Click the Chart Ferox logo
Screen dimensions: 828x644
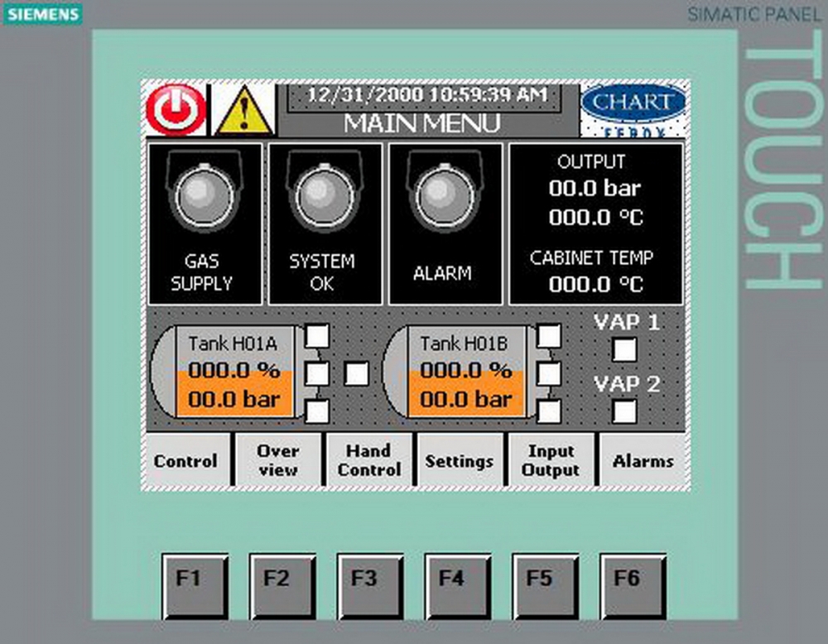click(x=633, y=109)
